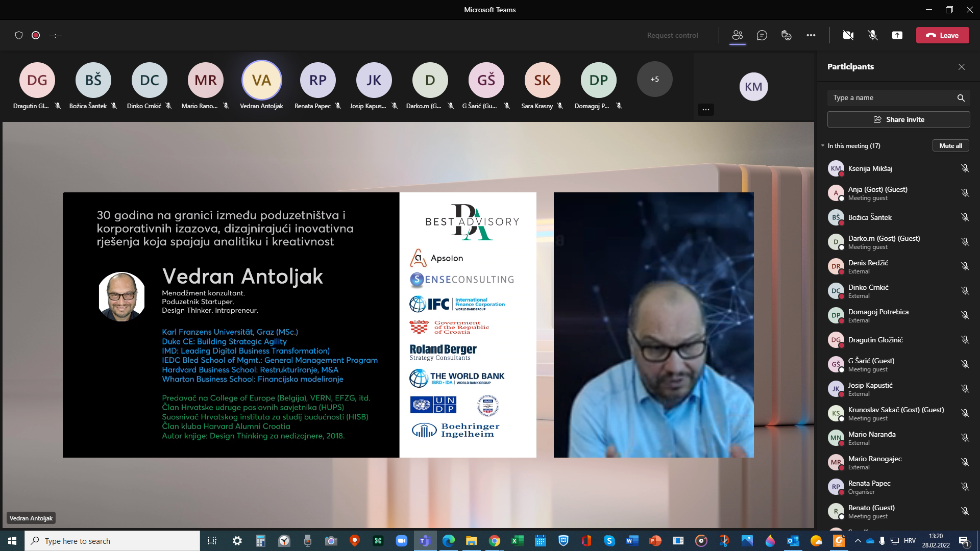Screen dimensions: 980x551
Task: Select G Šarić (Guest) in participants list
Action: coord(898,364)
